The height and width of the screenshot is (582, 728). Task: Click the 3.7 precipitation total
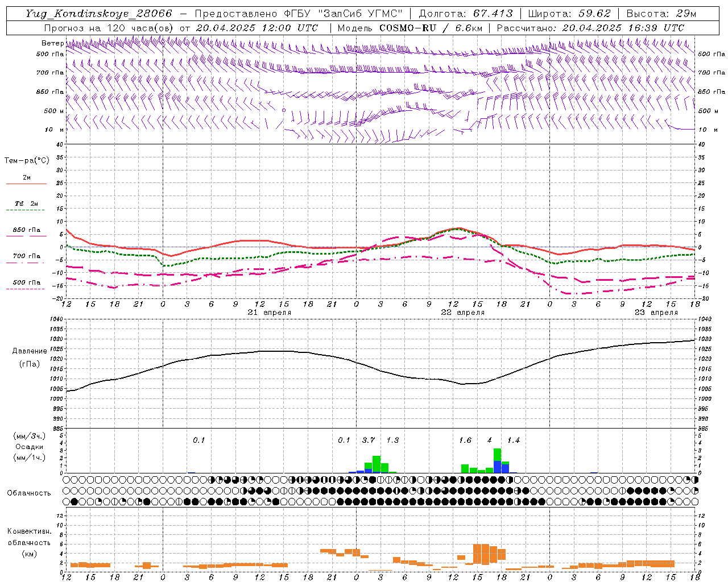(x=369, y=440)
